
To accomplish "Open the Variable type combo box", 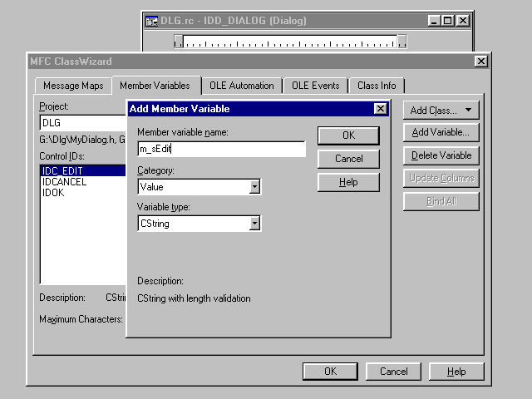I will 254,224.
